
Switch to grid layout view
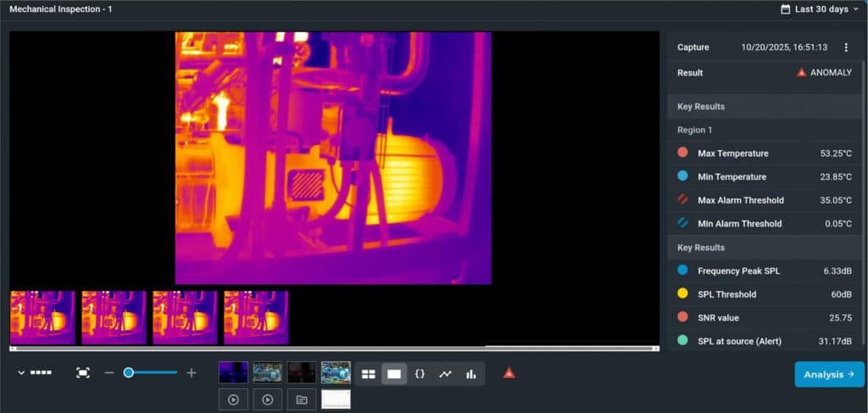(369, 374)
